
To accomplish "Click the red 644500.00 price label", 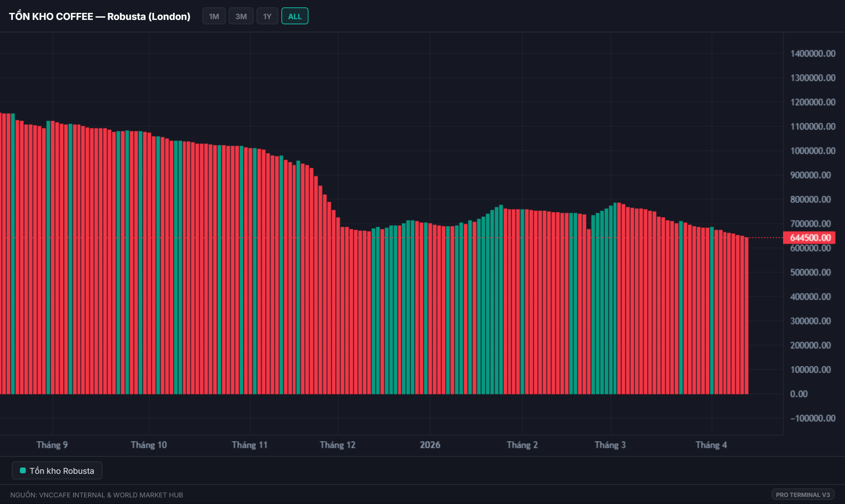I will coord(810,238).
